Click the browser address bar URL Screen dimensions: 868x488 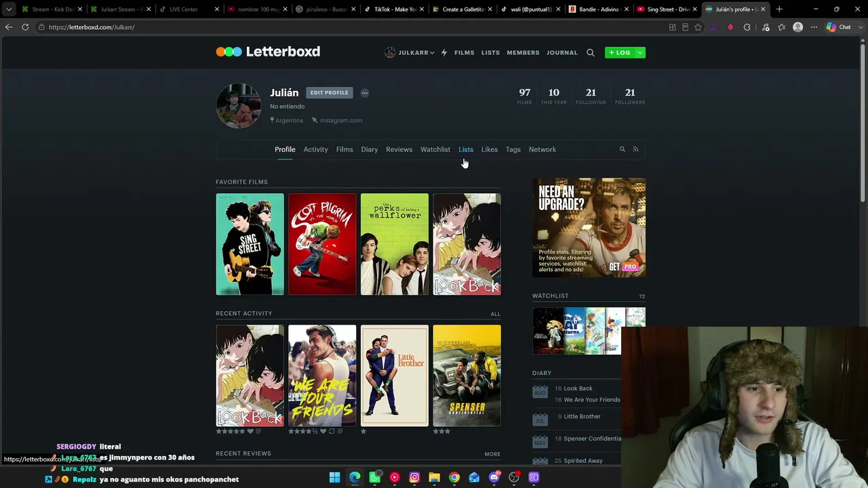pos(92,27)
